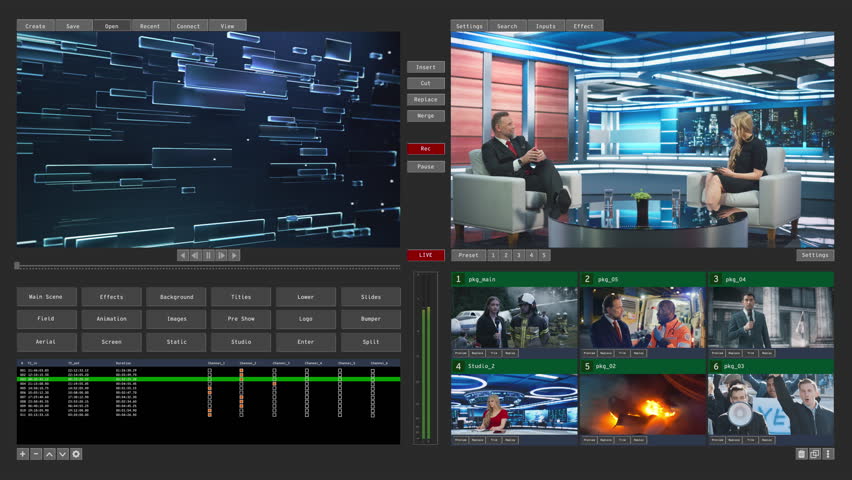Screen dimensions: 852x480
Task: Toggle Channel_1 checkbox in row 005
Action: click(x=210, y=388)
